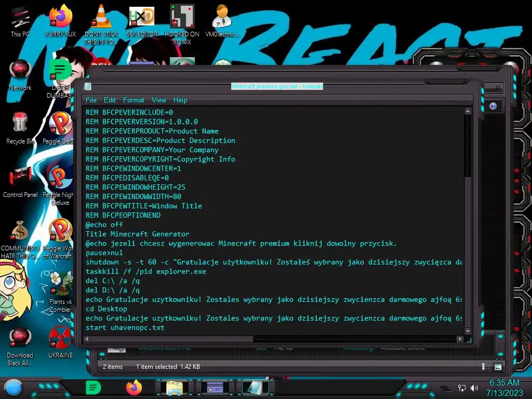Open the Edit menu in Notepad

coord(110,100)
